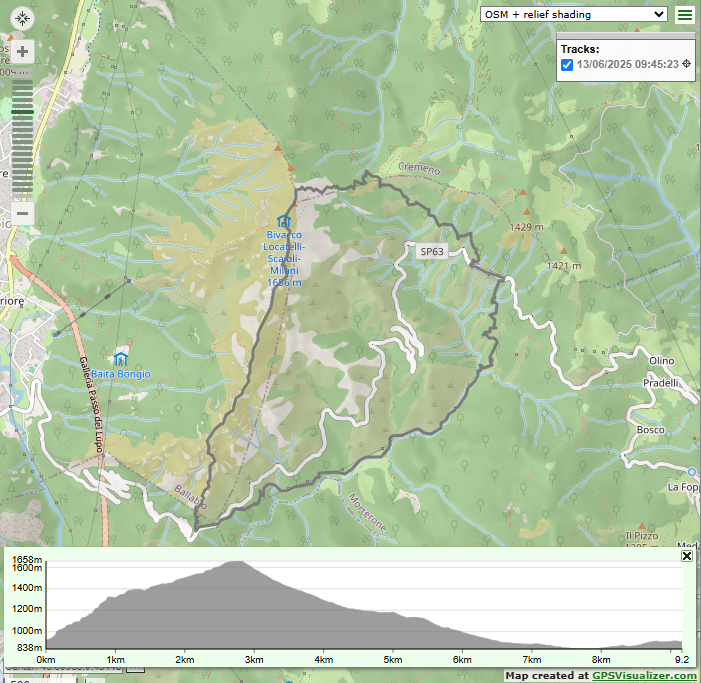
Task: Click the 5km mark on profile axis
Action: coord(393,659)
